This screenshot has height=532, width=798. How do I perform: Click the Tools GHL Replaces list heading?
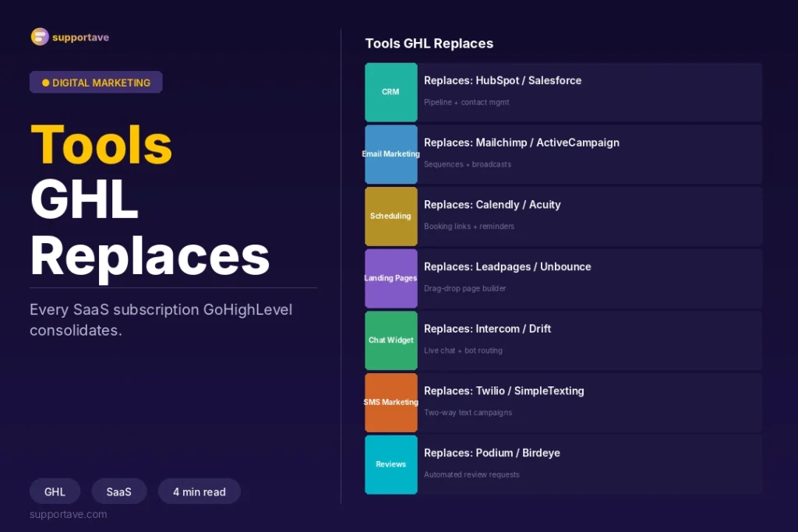429,44
